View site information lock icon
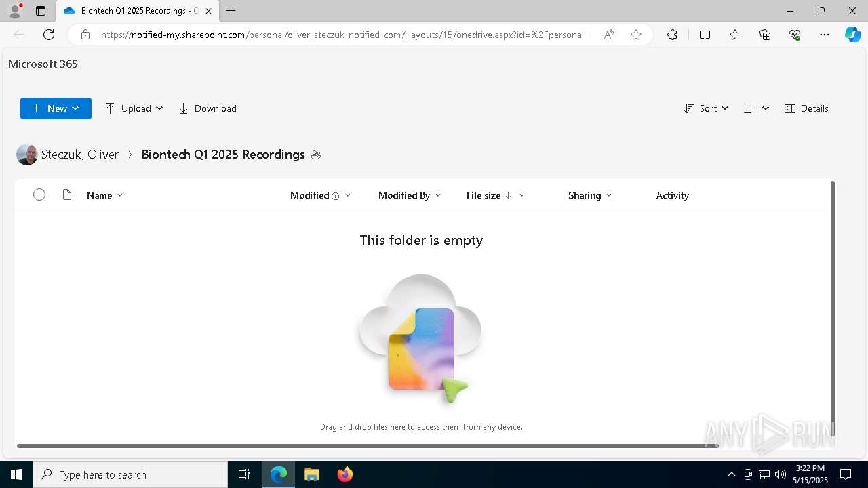Screen dimensions: 868x488 [x=85, y=35]
